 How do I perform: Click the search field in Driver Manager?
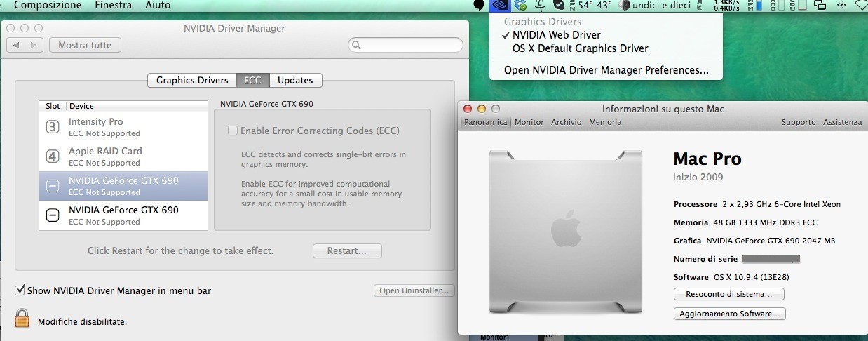[405, 45]
